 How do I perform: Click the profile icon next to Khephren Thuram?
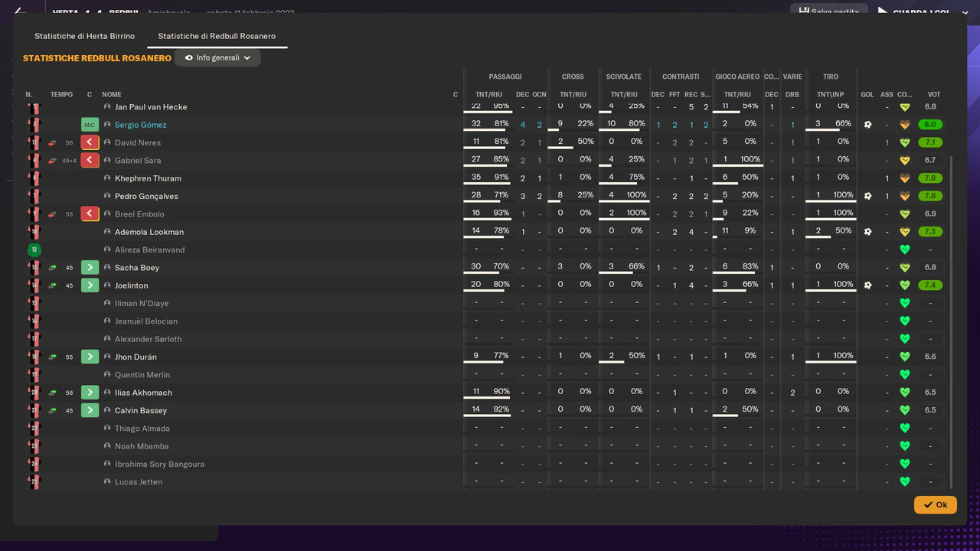[107, 178]
